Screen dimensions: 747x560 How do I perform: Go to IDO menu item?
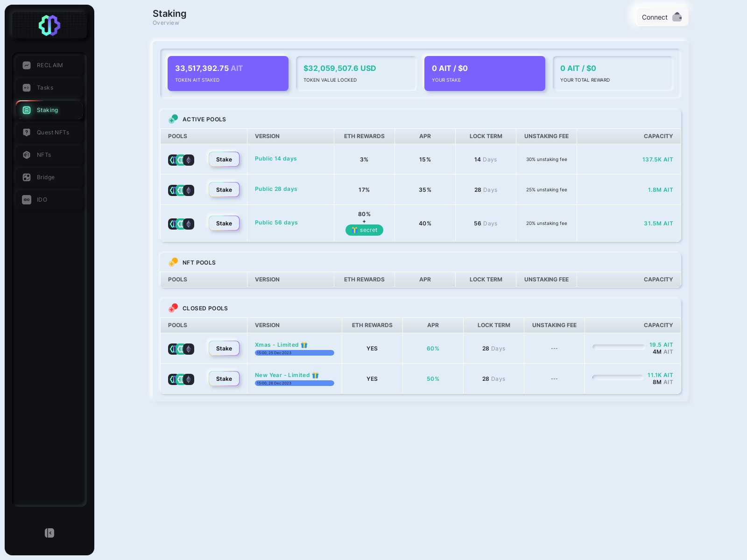(49, 200)
